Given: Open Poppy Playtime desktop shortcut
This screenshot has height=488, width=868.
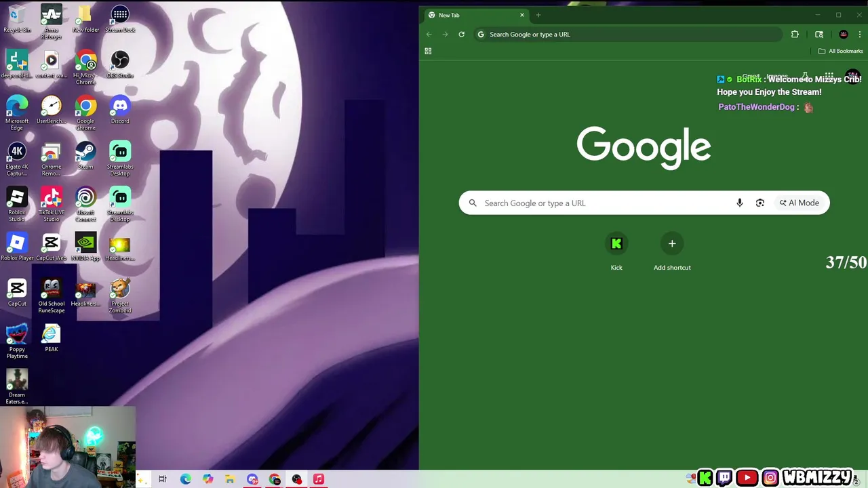Looking at the screenshot, I should [17, 342].
